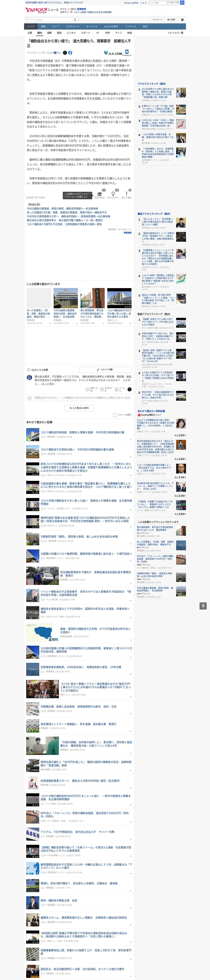Screen dimensions: 210x980
Task: Open マイページ link
Action: [x=157, y=20]
